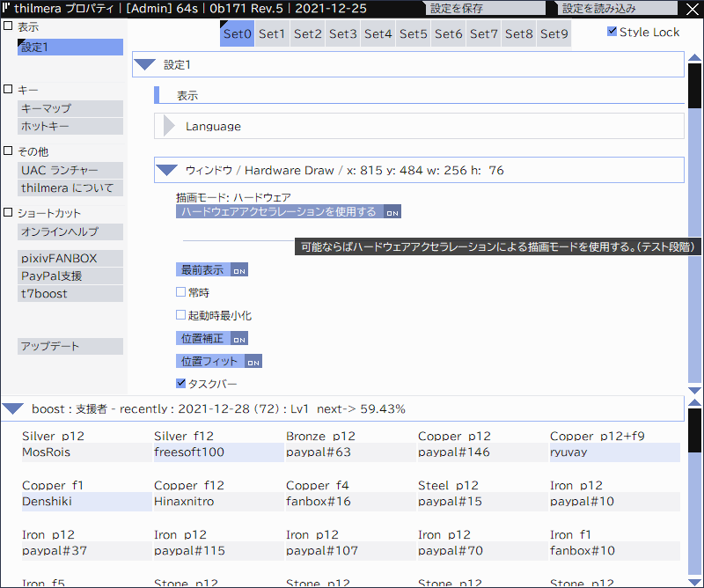Open the Set4 tab
The height and width of the screenshot is (588, 704).
(378, 33)
